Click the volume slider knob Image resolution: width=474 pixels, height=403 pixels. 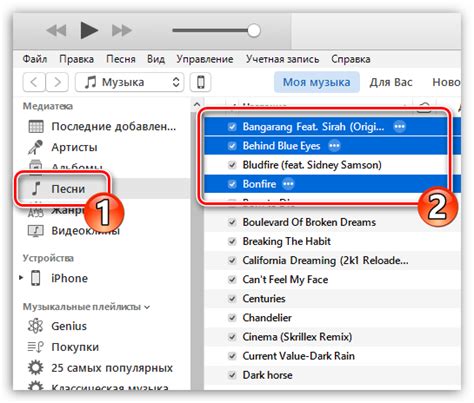click(254, 31)
